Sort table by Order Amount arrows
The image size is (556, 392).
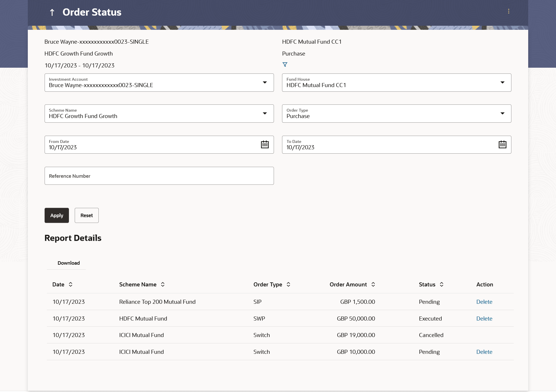(x=373, y=284)
